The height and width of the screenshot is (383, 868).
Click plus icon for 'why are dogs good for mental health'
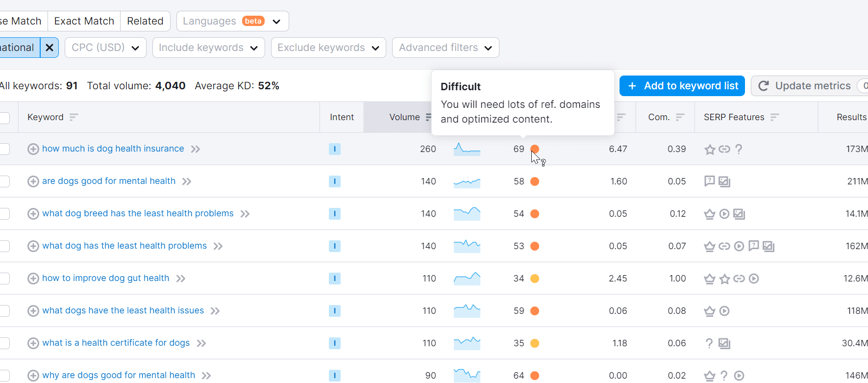33,376
